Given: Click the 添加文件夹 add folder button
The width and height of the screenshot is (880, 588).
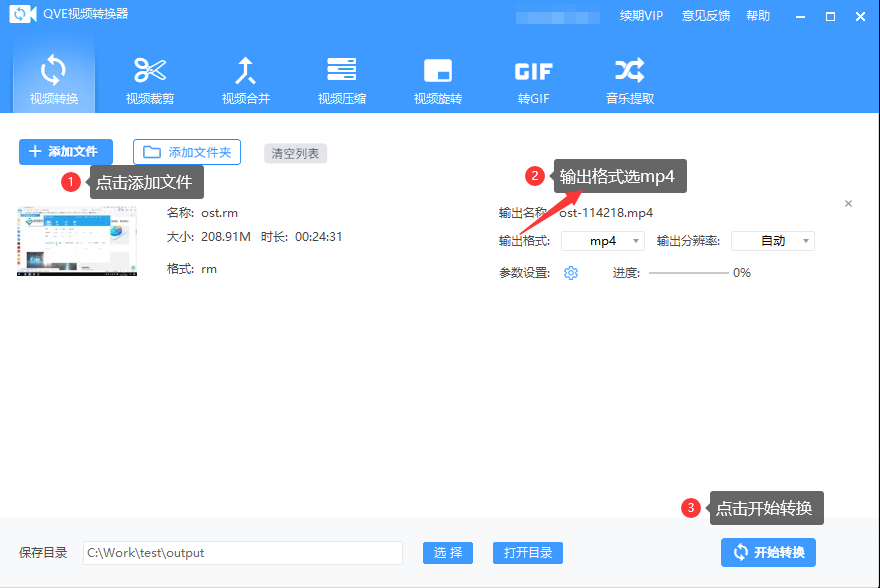Looking at the screenshot, I should pos(187,152).
